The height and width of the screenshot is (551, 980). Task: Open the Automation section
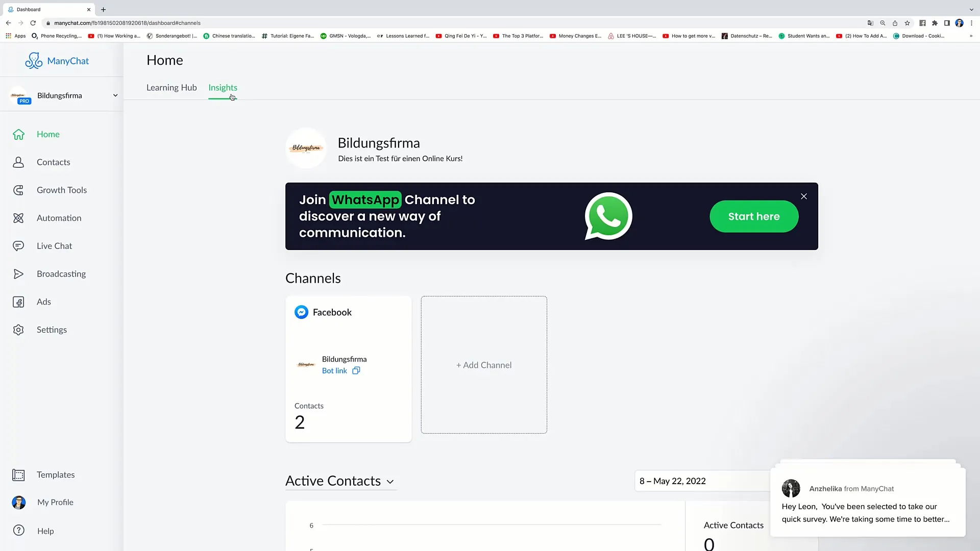[59, 217]
